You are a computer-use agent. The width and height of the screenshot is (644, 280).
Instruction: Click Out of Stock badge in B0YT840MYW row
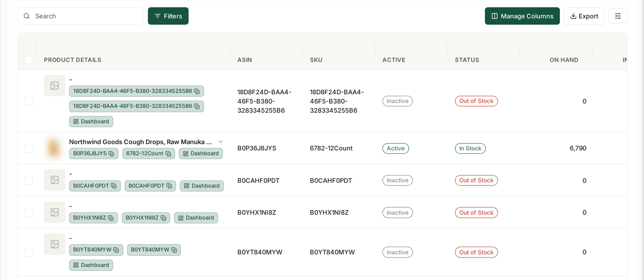tap(476, 253)
